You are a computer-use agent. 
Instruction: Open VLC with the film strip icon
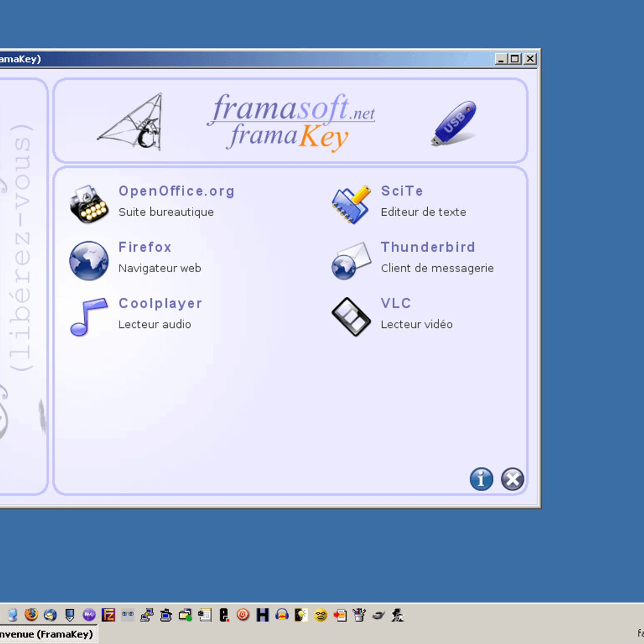(x=352, y=317)
